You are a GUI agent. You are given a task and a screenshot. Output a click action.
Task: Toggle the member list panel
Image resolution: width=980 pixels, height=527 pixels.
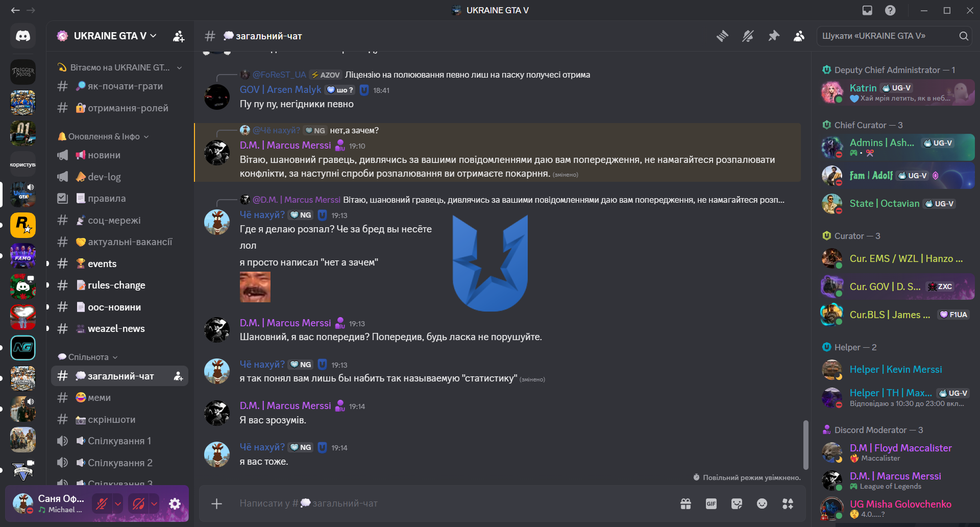[x=799, y=36]
